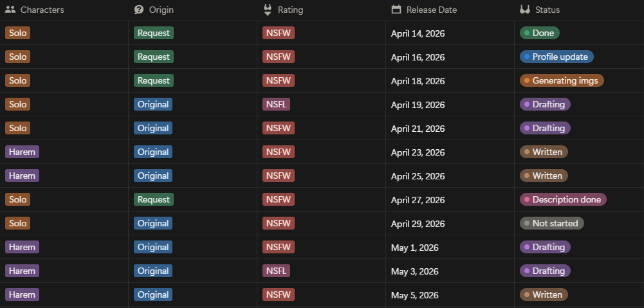Open the Characters column header menu
Screen dimensions: 644x308
coord(64,10)
